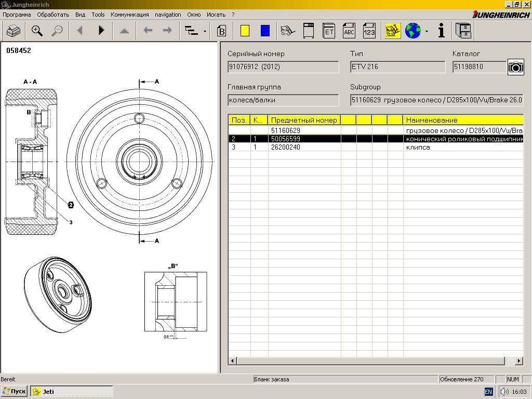Click the back arrow history icon

148,31
